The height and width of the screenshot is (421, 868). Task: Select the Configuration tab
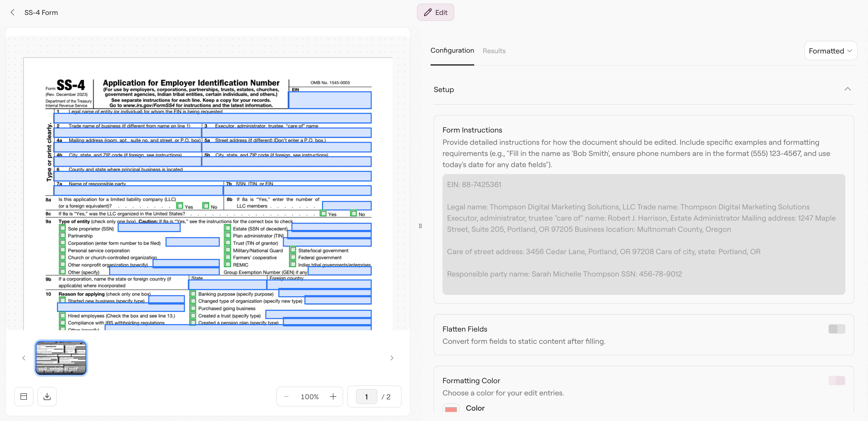[452, 51]
